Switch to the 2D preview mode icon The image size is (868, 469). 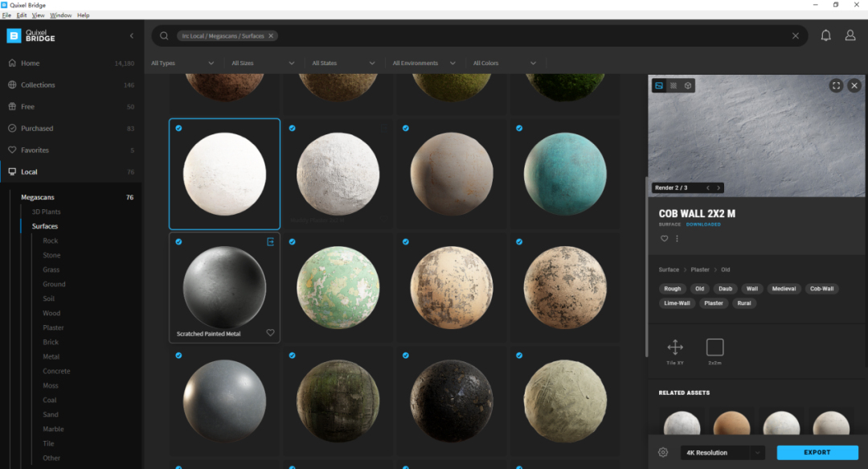[x=659, y=85]
